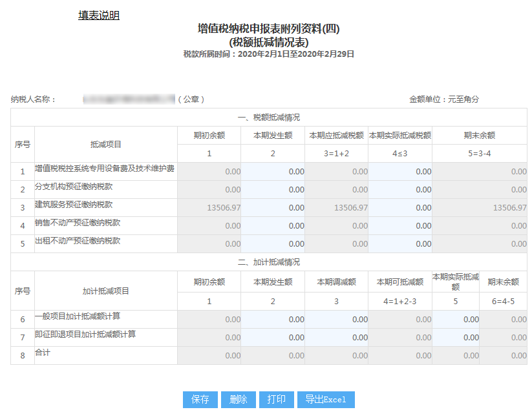
Task: Edit 本期发生额 for 增值税税控系统专用设备费 row
Action: (x=273, y=171)
